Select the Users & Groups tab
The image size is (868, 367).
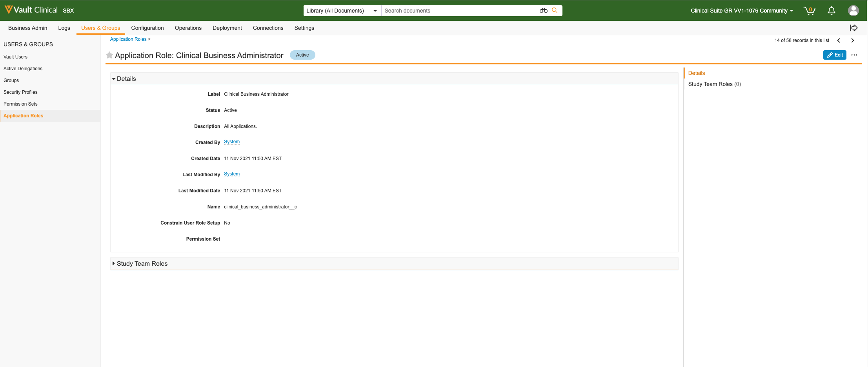coord(100,28)
